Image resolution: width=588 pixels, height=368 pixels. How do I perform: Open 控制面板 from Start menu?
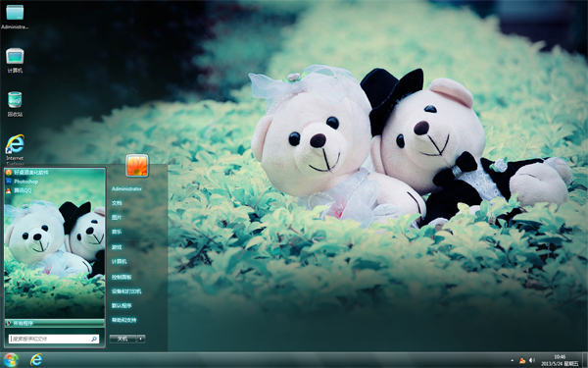[122, 277]
